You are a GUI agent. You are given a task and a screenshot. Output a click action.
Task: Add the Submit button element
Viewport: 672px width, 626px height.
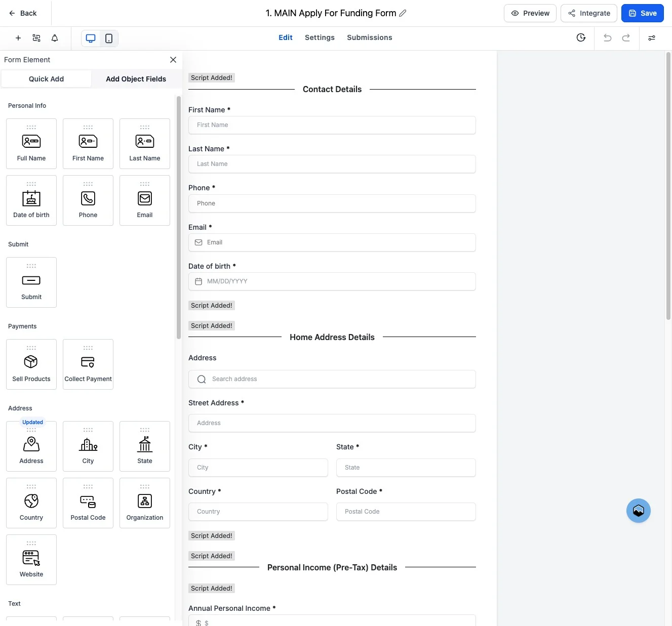[31, 282]
